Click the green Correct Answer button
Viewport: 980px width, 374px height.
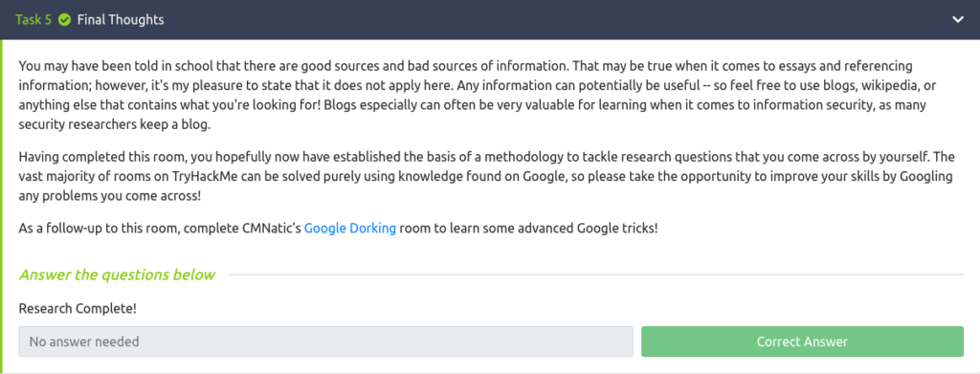coord(803,341)
